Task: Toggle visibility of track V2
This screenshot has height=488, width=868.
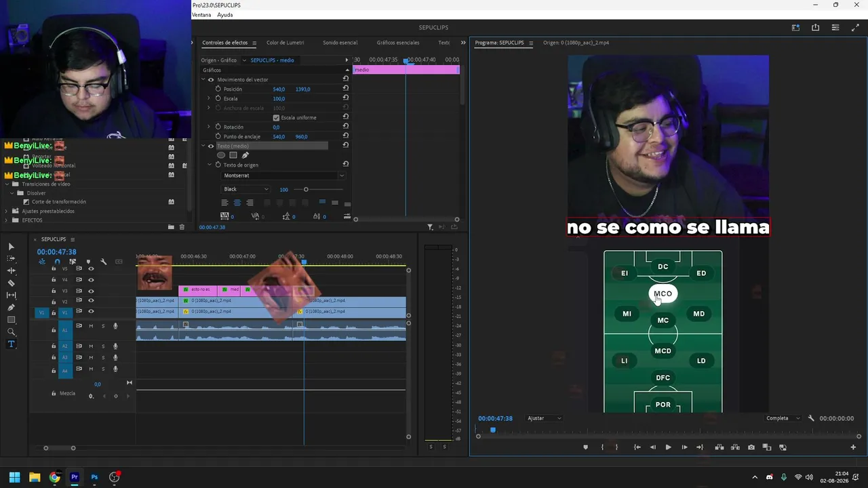Action: [91, 301]
